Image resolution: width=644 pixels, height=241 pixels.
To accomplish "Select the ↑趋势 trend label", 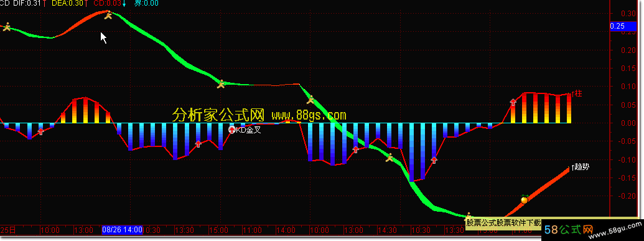I will tap(579, 167).
